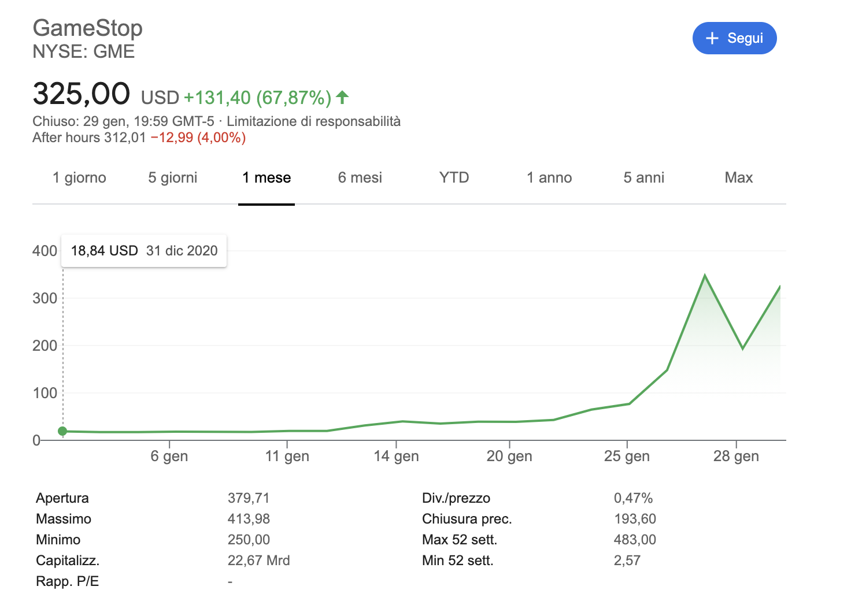Image resolution: width=851 pixels, height=616 pixels.
Task: Click the Div./prezzo label
Action: [456, 498]
